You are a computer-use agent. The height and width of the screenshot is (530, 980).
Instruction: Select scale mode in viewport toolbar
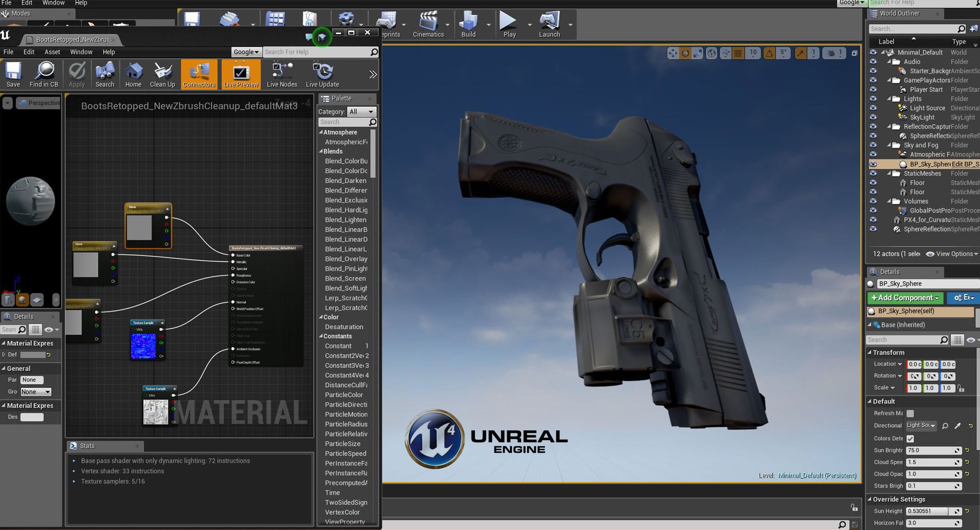click(697, 53)
